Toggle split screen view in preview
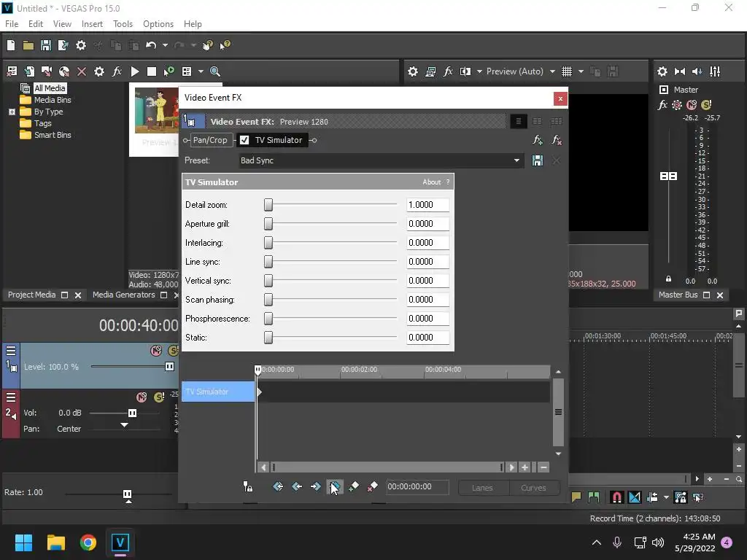747x560 pixels. coord(465,71)
